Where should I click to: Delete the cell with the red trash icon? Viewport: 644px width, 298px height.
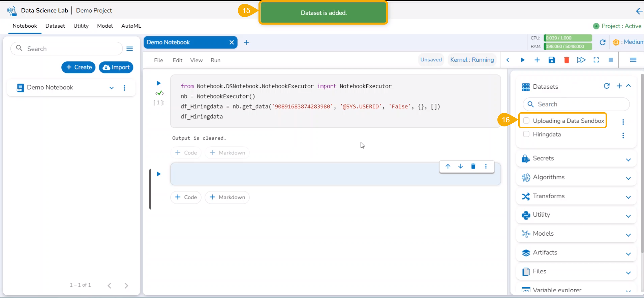tap(566, 60)
